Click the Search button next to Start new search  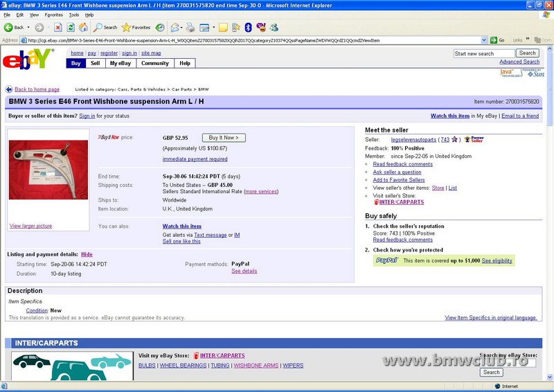point(528,53)
